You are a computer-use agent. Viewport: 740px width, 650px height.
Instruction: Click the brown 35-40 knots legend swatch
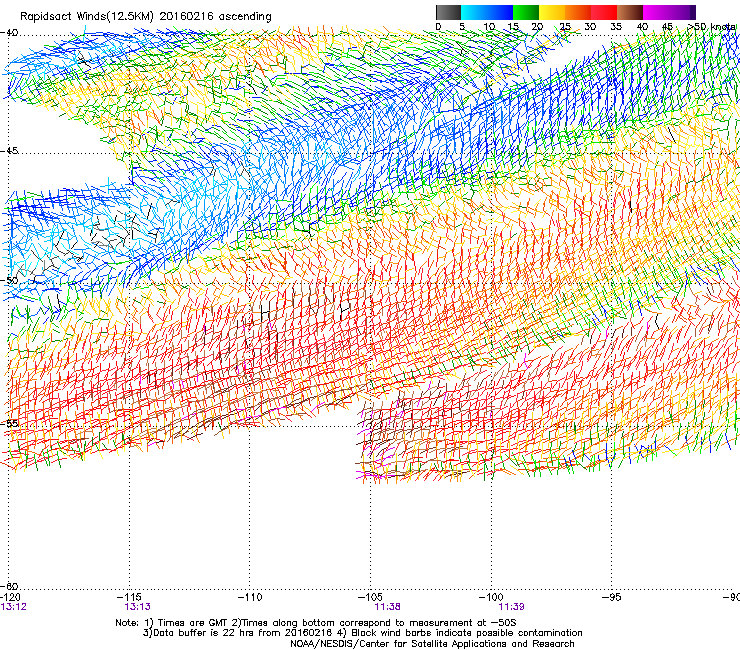pyautogui.click(x=630, y=12)
